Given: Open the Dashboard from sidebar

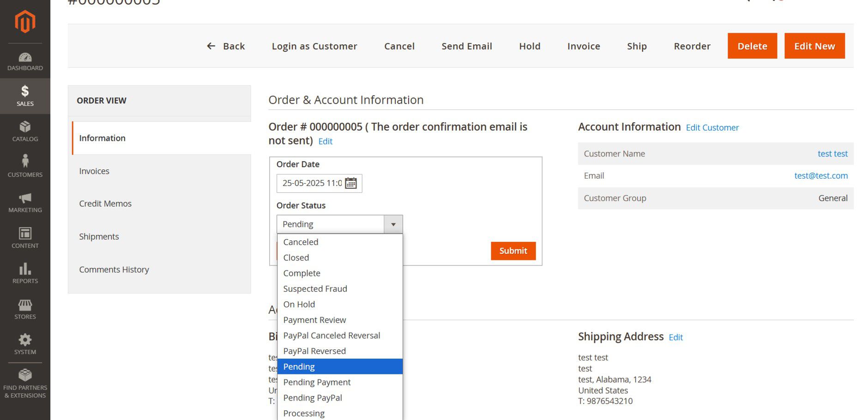Looking at the screenshot, I should (x=25, y=62).
